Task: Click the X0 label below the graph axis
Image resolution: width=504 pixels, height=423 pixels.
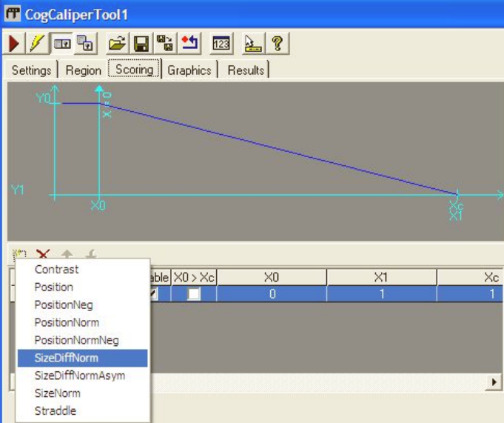Action: [x=98, y=205]
